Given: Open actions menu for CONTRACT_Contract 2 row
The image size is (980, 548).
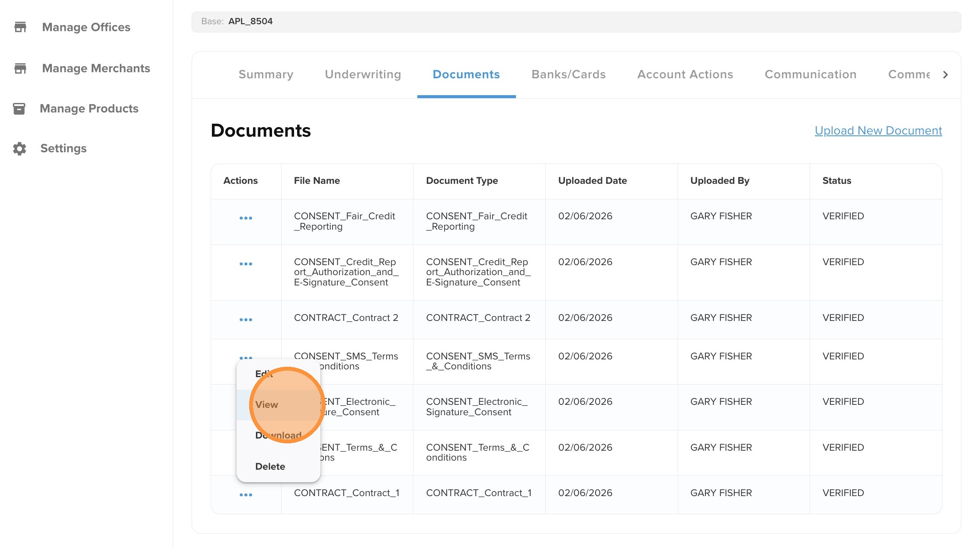Looking at the screenshot, I should click(246, 320).
